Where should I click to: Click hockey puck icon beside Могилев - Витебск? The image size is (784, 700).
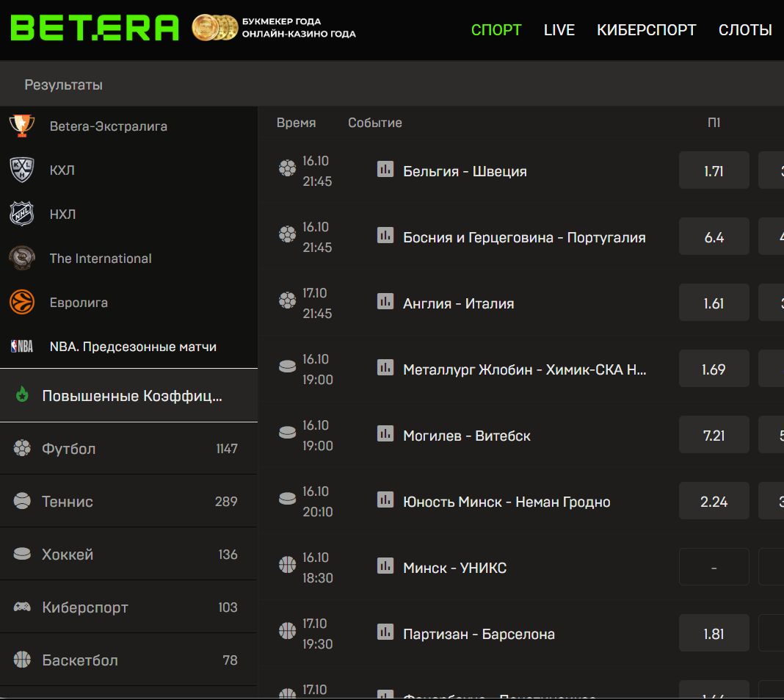pyautogui.click(x=288, y=433)
